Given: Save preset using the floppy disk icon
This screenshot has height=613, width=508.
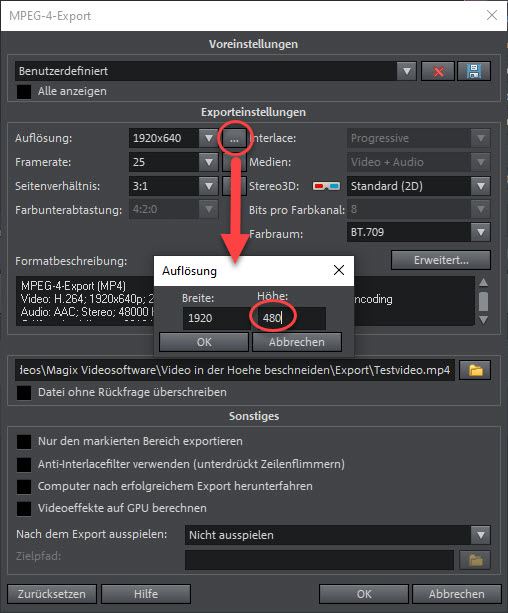Looking at the screenshot, I should 474,71.
